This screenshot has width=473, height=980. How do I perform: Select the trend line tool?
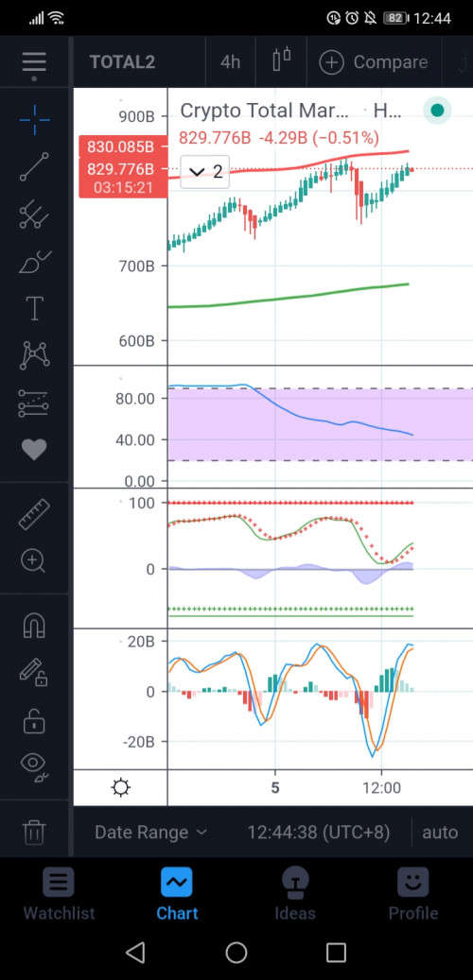34,167
